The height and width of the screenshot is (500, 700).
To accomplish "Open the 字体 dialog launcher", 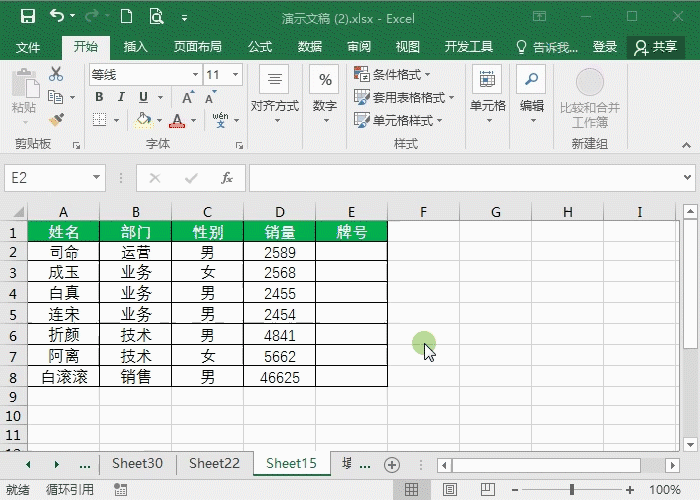I will pyautogui.click(x=239, y=146).
